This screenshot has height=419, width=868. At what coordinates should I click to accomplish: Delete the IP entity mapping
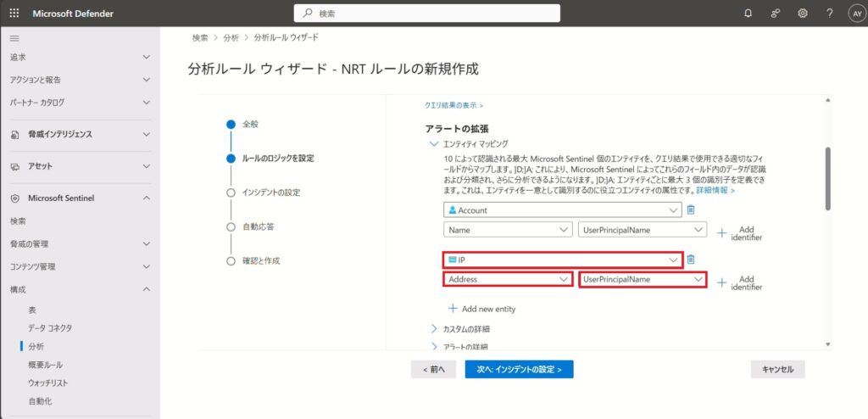(691, 260)
